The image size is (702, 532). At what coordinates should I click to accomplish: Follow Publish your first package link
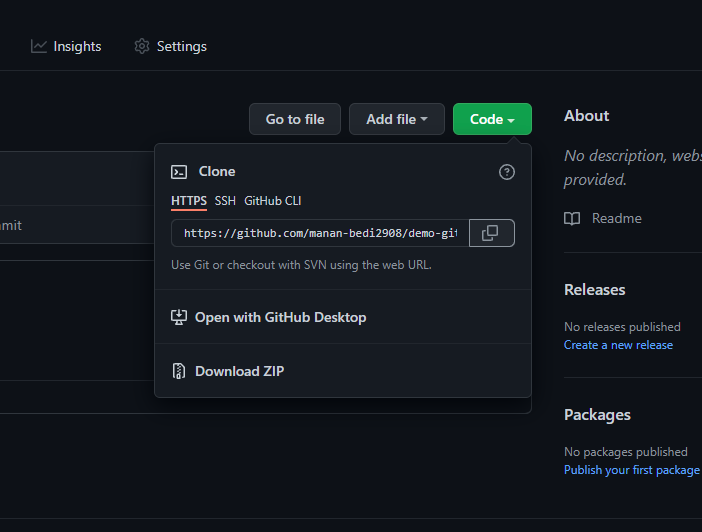631,470
